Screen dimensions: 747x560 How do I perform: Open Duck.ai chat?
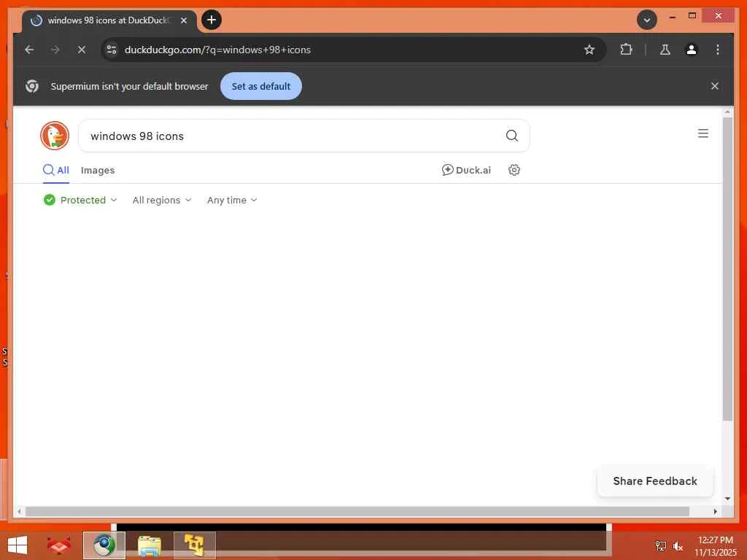(466, 170)
